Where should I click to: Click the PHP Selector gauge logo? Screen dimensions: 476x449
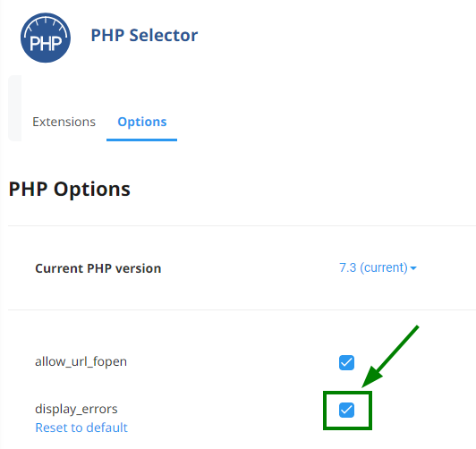coord(46,38)
